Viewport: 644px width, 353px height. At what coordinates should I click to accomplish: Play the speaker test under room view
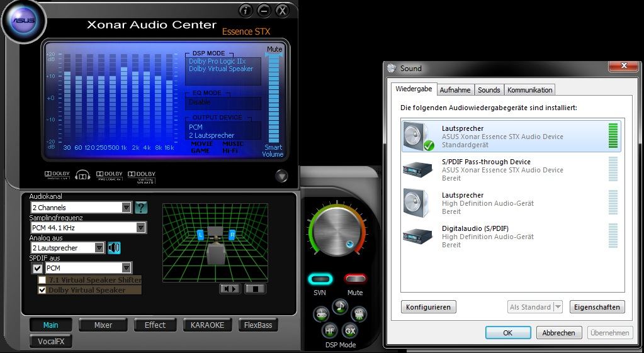[x=230, y=289]
